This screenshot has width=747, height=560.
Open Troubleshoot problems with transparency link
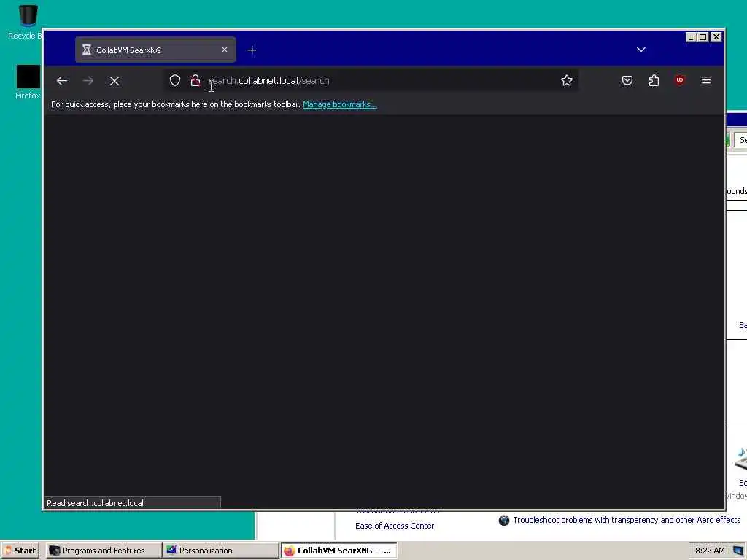[x=627, y=520]
